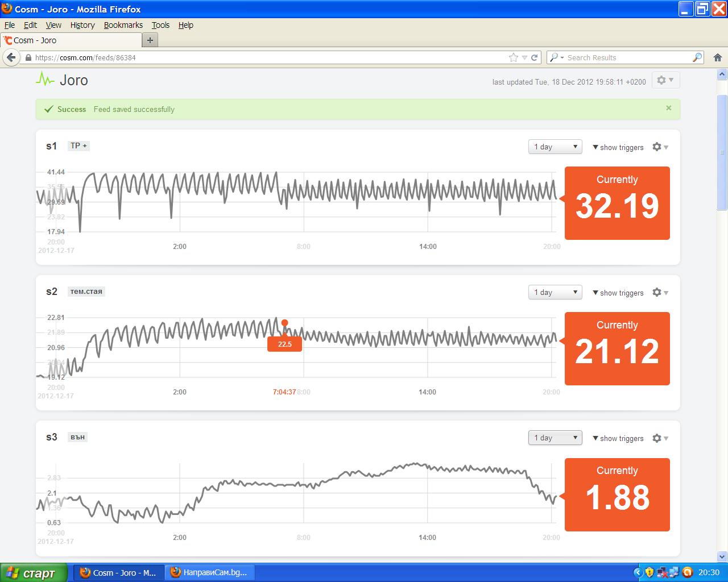This screenshot has width=728, height=582.
Task: Click the s2 graph orange data point marker
Action: pos(284,323)
